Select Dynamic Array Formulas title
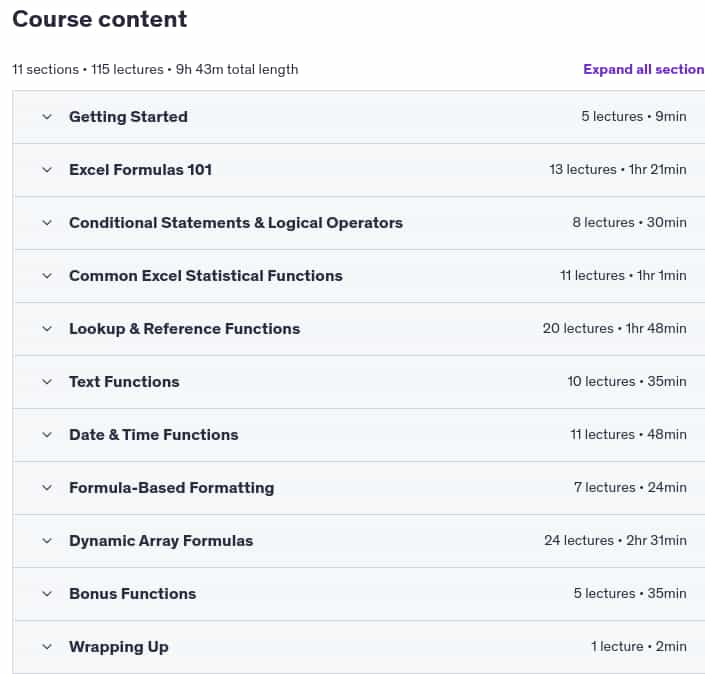Image resolution: width=705 pixels, height=674 pixels. [x=161, y=541]
